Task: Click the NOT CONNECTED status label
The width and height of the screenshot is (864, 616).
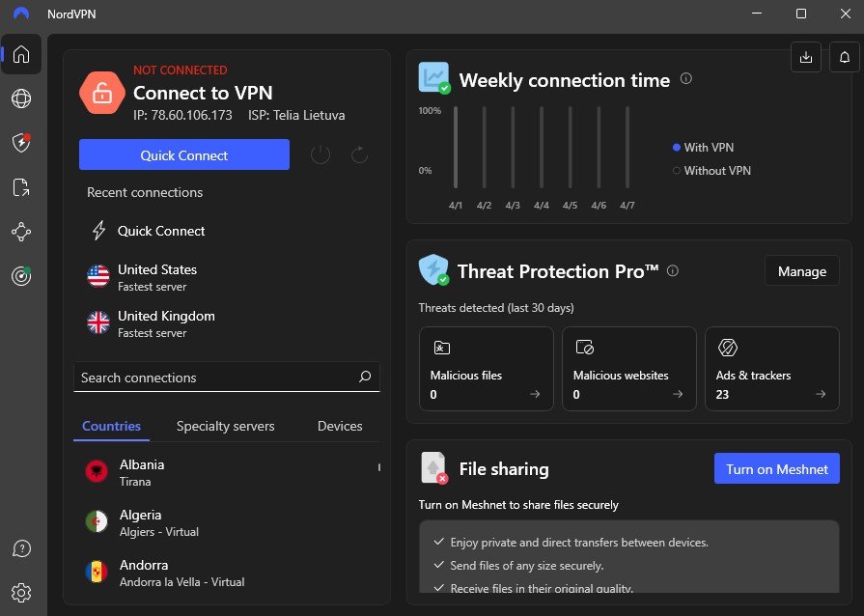Action: pos(181,70)
